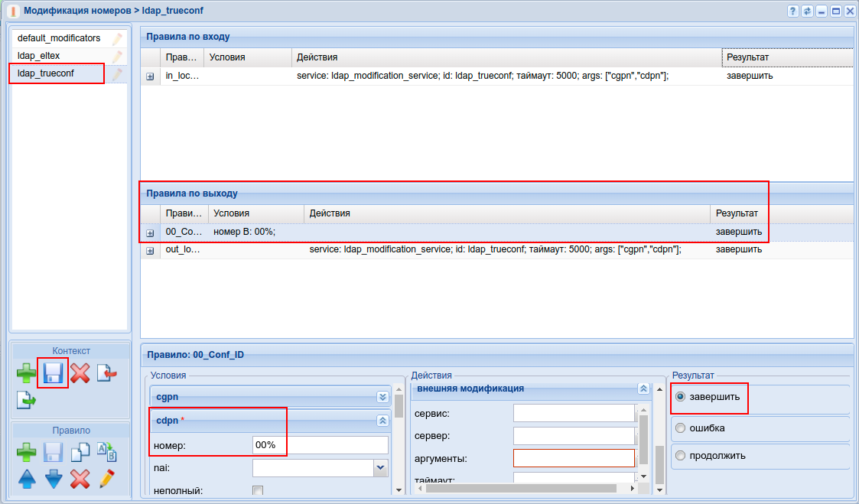Add a new context with green plus
Screen dimensions: 859x504
[27, 374]
